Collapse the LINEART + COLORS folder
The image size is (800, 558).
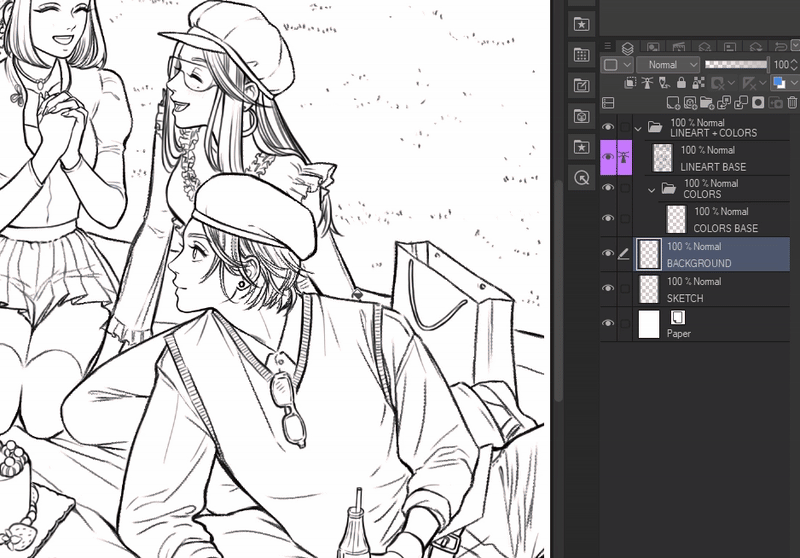pyautogui.click(x=639, y=128)
